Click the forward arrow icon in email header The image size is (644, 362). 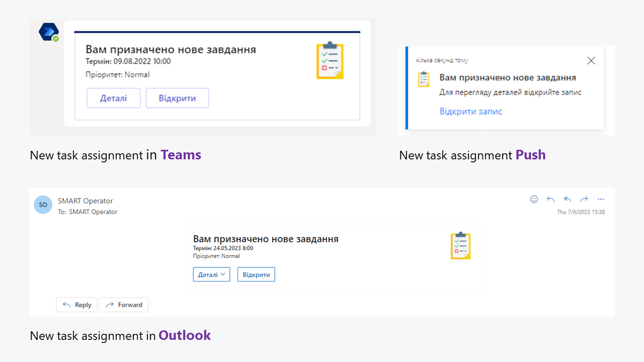point(584,199)
